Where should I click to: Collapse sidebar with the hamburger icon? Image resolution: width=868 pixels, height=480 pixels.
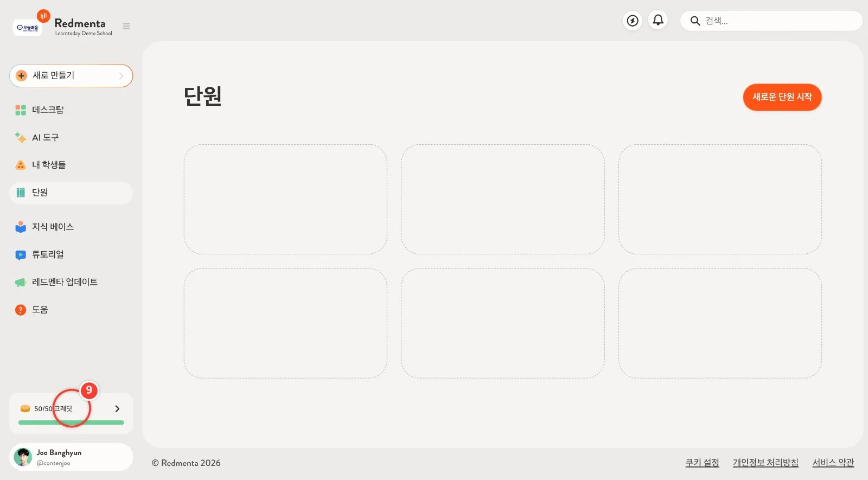(126, 26)
